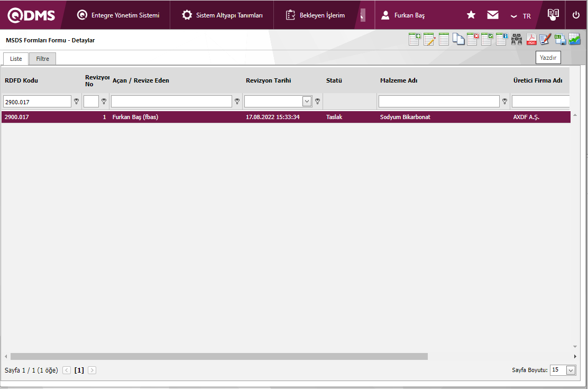This screenshot has width=588, height=389.
Task: Click the power logout icon
Action: [x=576, y=15]
